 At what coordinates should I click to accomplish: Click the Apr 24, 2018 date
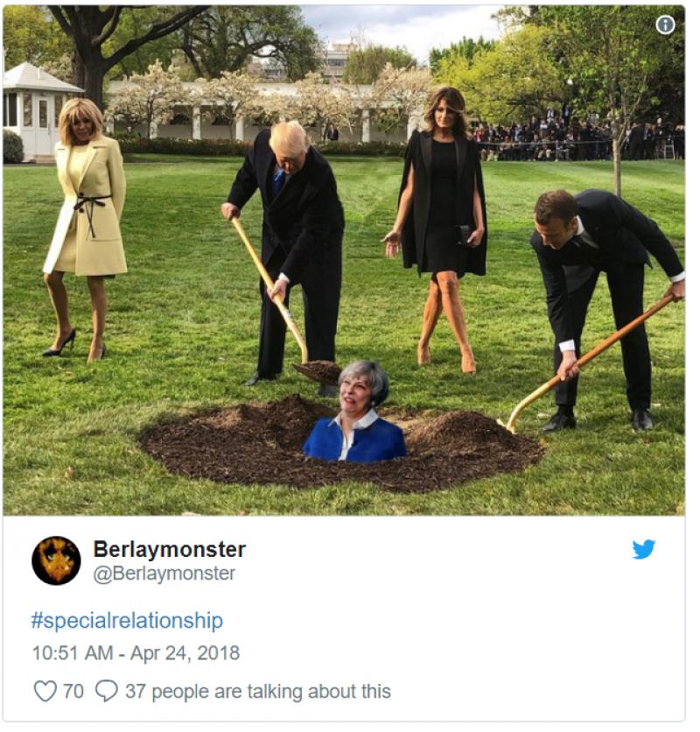tap(185, 653)
